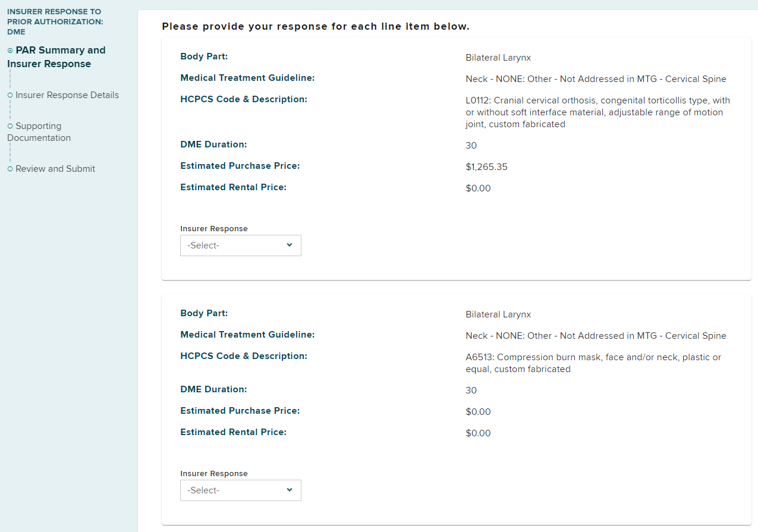The width and height of the screenshot is (758, 532).
Task: Click the Bilateral Larynx value in the first card
Action: 498,58
